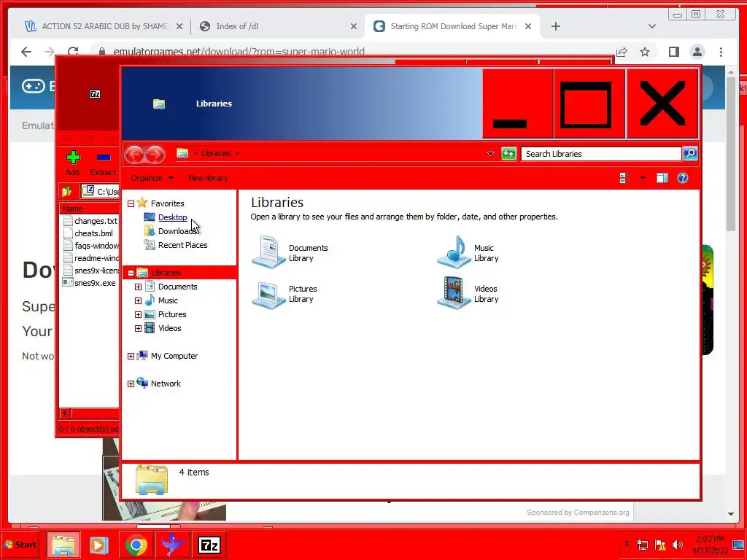Select Network in the navigation pane
This screenshot has width=747, height=560.
[x=166, y=384]
